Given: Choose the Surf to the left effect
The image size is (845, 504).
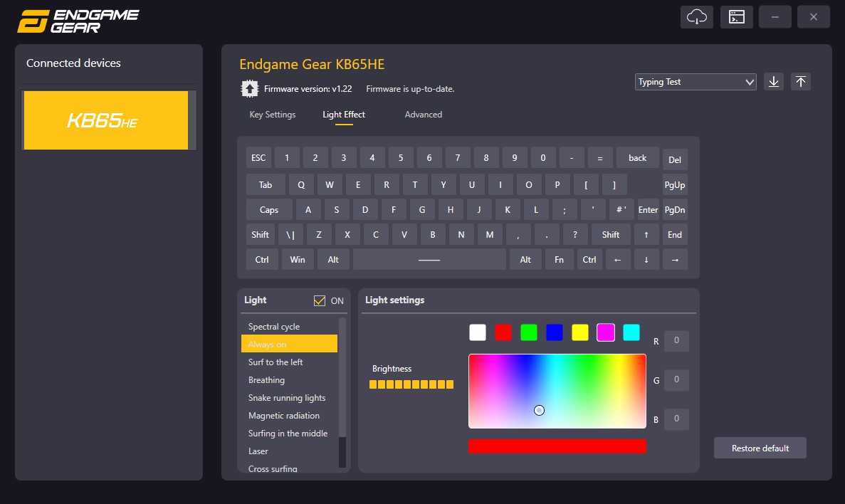Looking at the screenshot, I should point(290,362).
